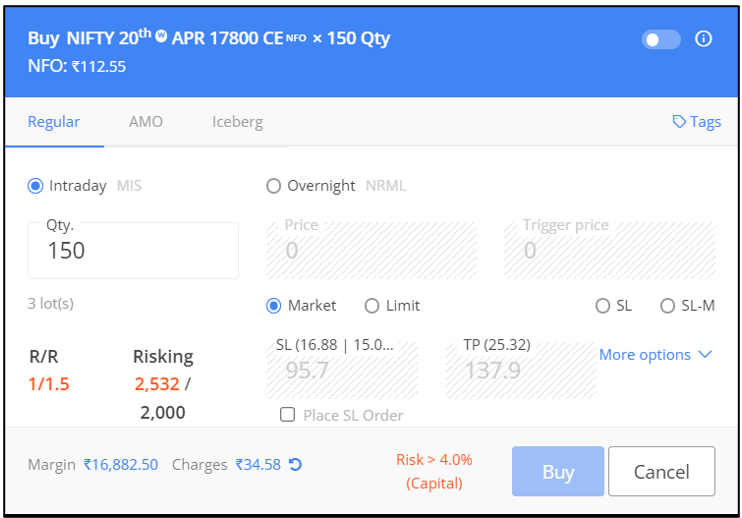Click the tag icon beside Tags
This screenshot has height=518, width=742.
pyautogui.click(x=680, y=122)
